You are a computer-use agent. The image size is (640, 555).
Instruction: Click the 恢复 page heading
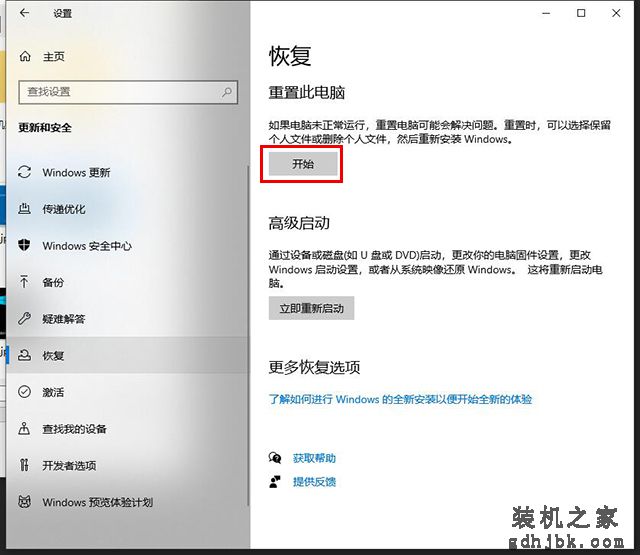coord(290,56)
